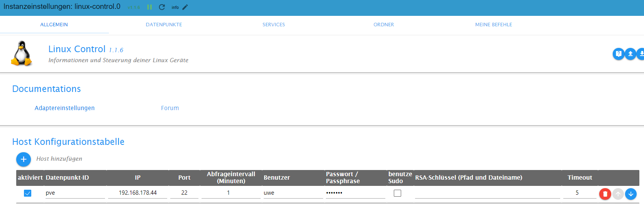Click the green v1.1.6 version label
644x204 pixels.
coord(134,7)
